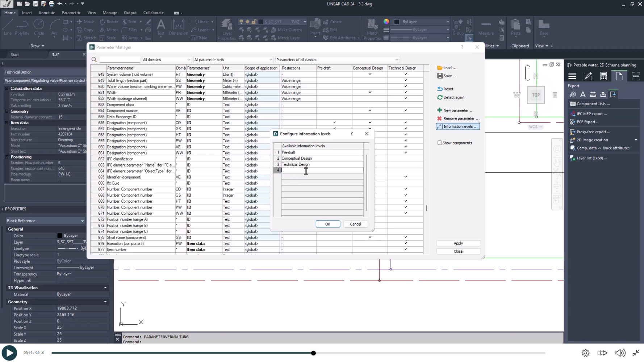Select the Dimension tool

179,28
